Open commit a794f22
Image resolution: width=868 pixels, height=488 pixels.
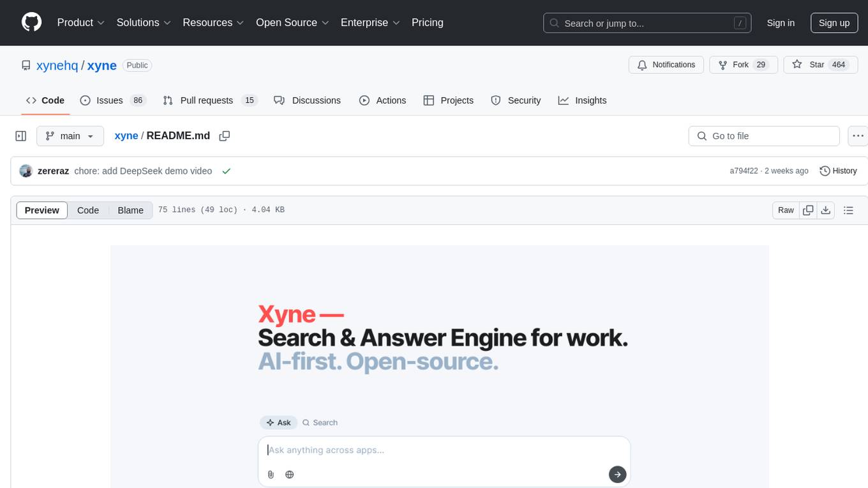click(744, 171)
